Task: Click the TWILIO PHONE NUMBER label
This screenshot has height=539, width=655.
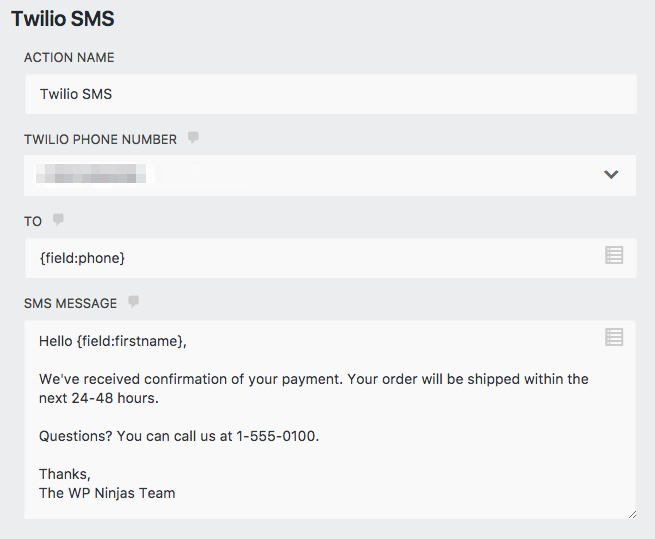Action: pyautogui.click(x=100, y=140)
